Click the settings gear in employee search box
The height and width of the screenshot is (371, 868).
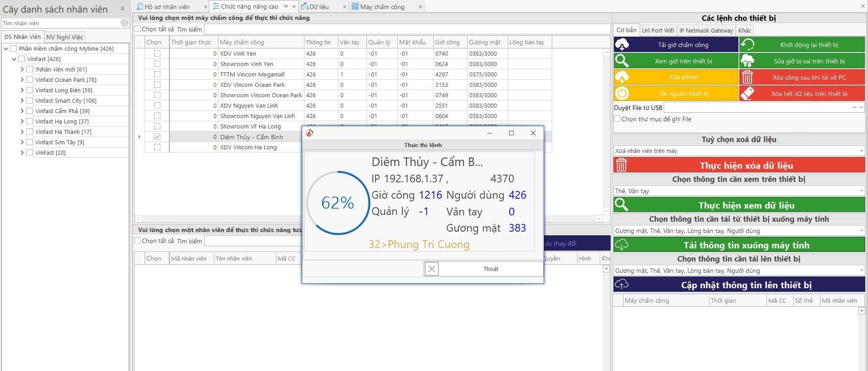125,23
